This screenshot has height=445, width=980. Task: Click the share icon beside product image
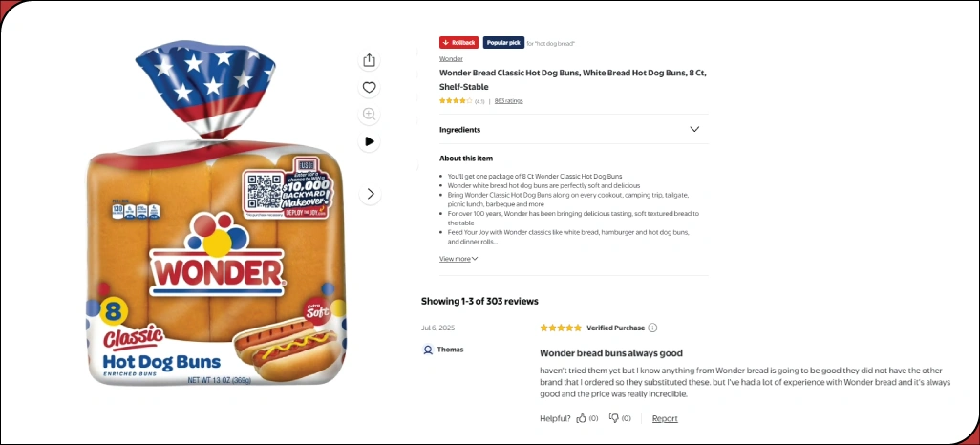[370, 60]
